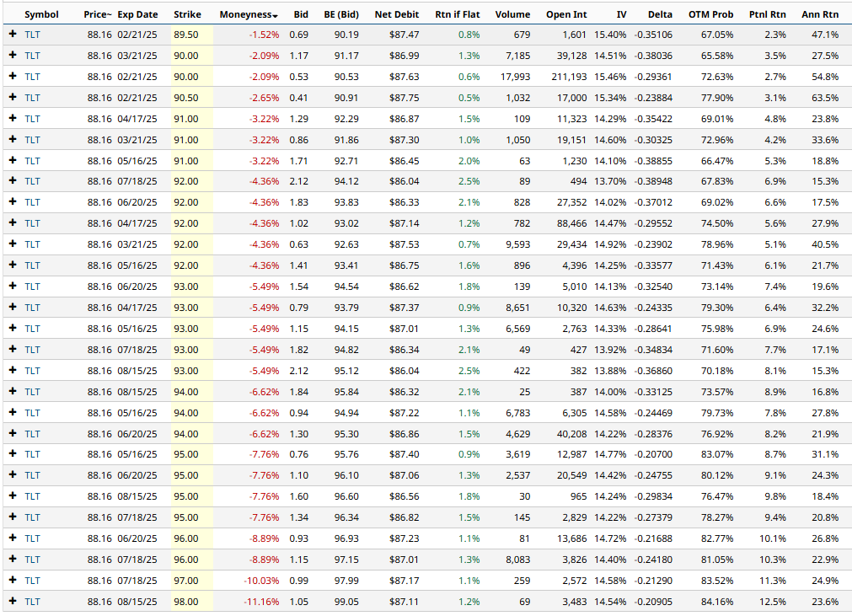
Task: Sort table by Symbol column header
Action: (x=41, y=14)
